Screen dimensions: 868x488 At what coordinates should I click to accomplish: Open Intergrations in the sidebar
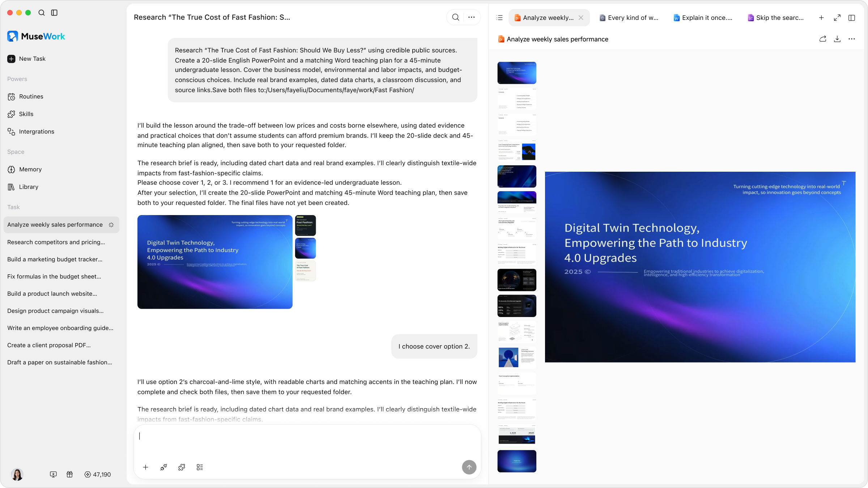coord(31,132)
